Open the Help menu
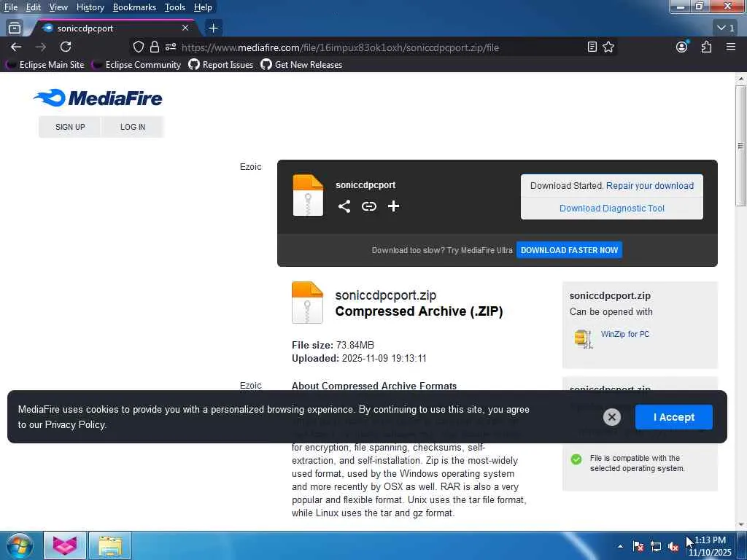The image size is (747, 560). 203,7
